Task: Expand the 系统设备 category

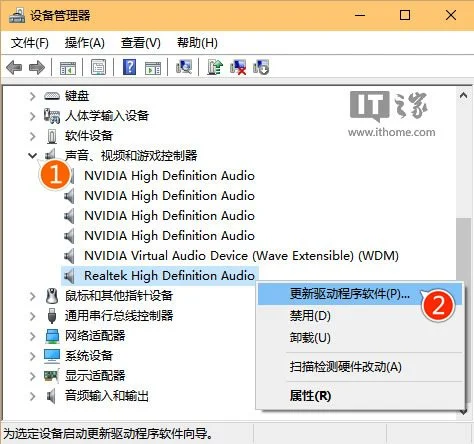Action: 32,356
